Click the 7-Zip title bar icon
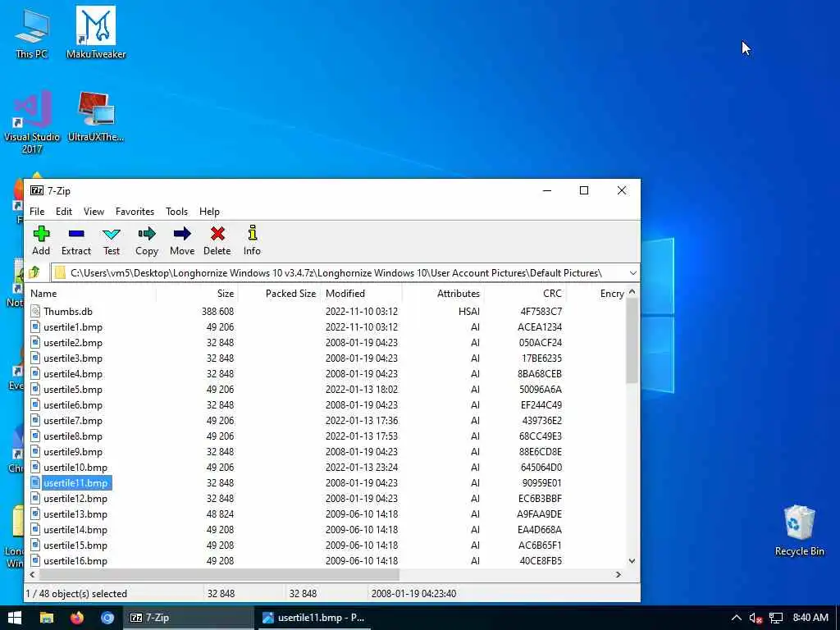 point(36,190)
